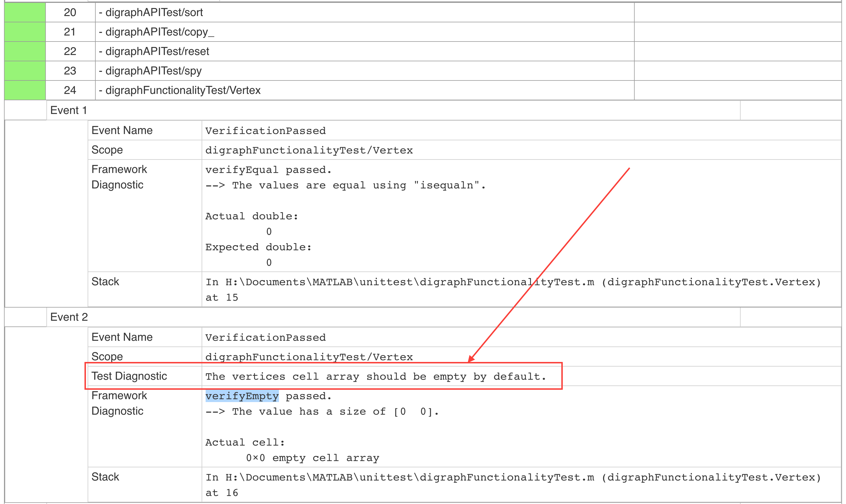Click row number 21 cell
This screenshot has width=846, height=504.
coord(70,32)
